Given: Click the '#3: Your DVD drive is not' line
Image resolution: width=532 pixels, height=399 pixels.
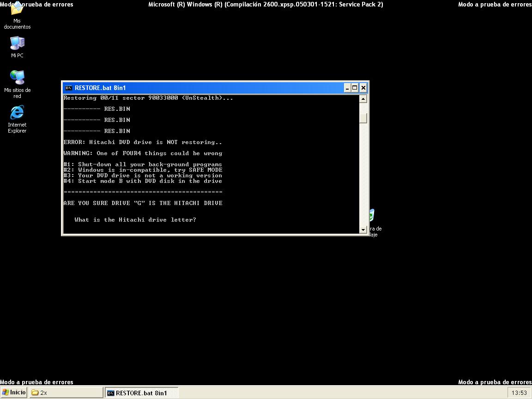Looking at the screenshot, I should 143,175.
